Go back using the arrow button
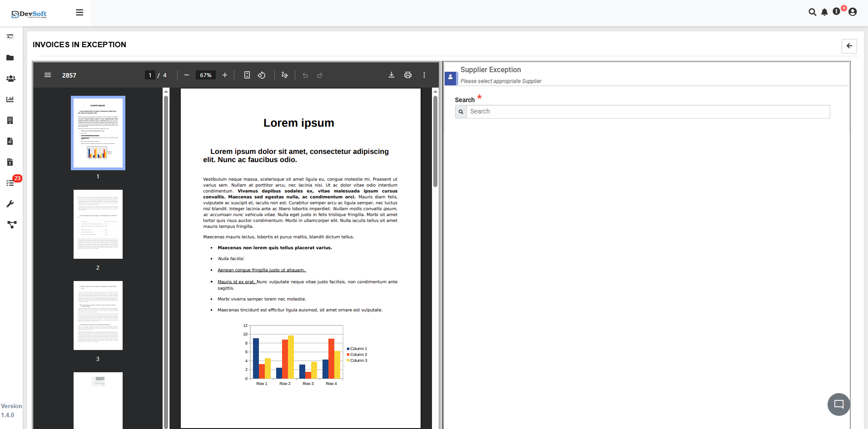This screenshot has width=868, height=429. tap(849, 46)
